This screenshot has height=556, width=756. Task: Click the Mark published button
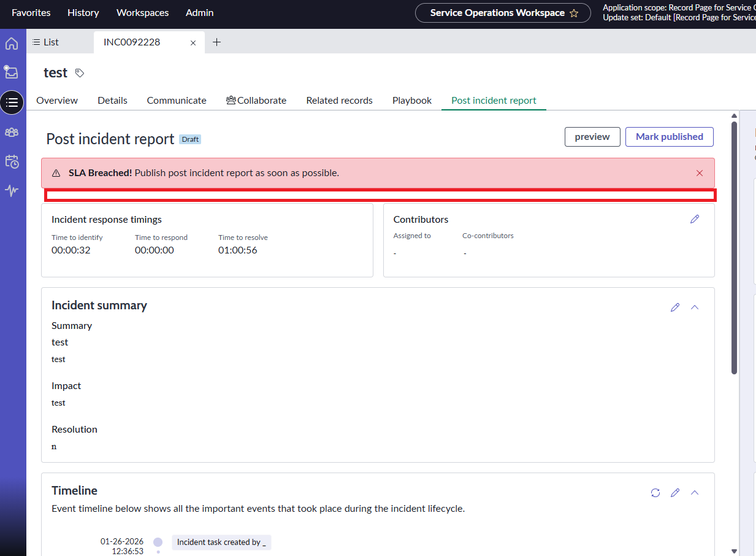pos(669,137)
